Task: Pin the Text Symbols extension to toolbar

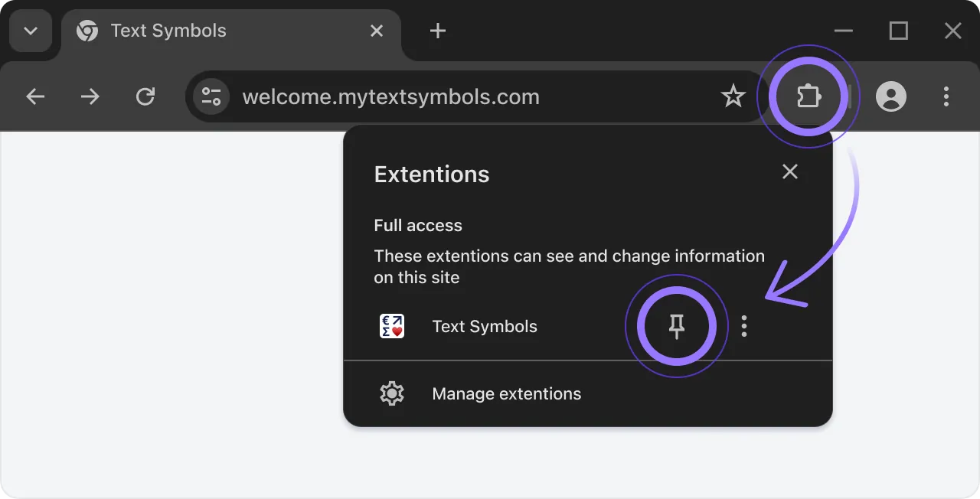Action: coord(676,326)
